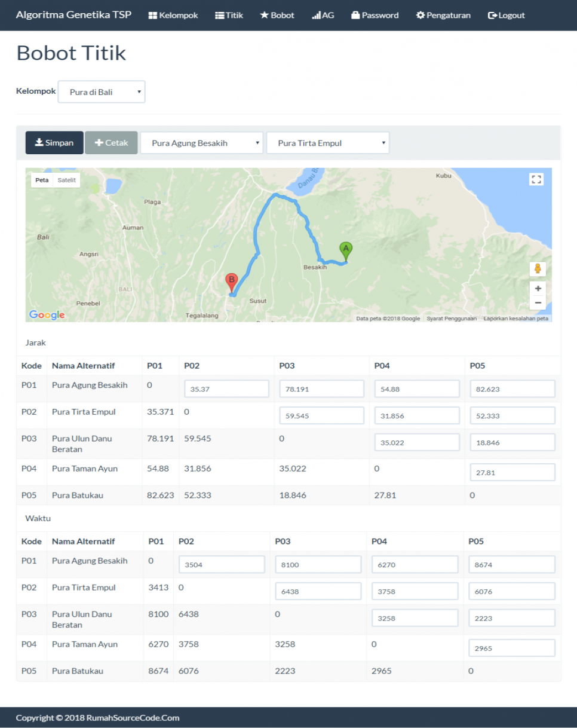Click the map fullscreen toggle icon
The width and height of the screenshot is (577, 728).
[536, 179]
